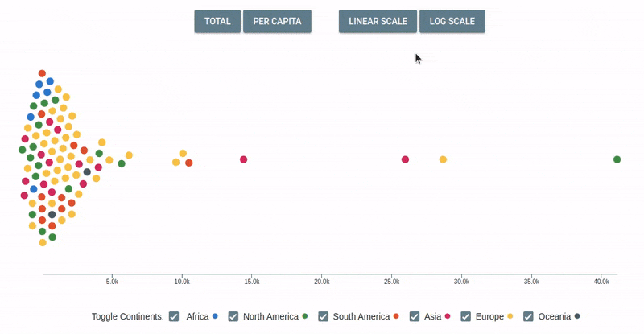Select the orange-red dot near 10.5k
Image resolution: width=644 pixels, height=334 pixels.
[189, 163]
